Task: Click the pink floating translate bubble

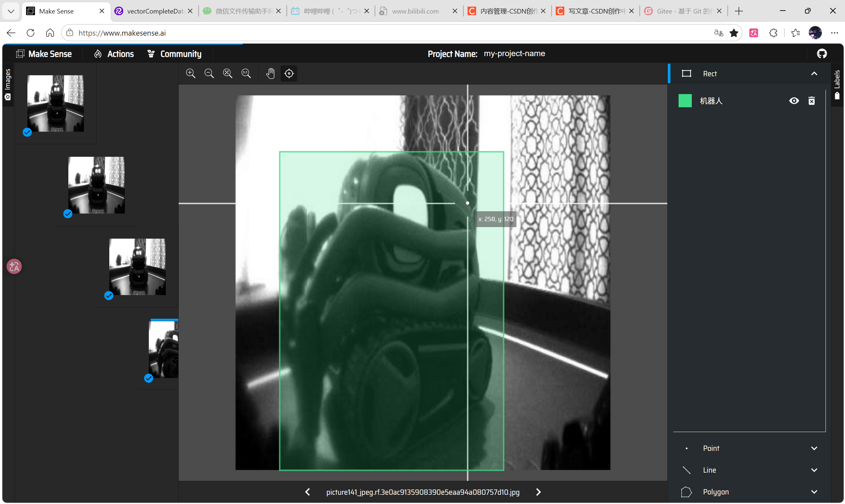Action: [14, 267]
